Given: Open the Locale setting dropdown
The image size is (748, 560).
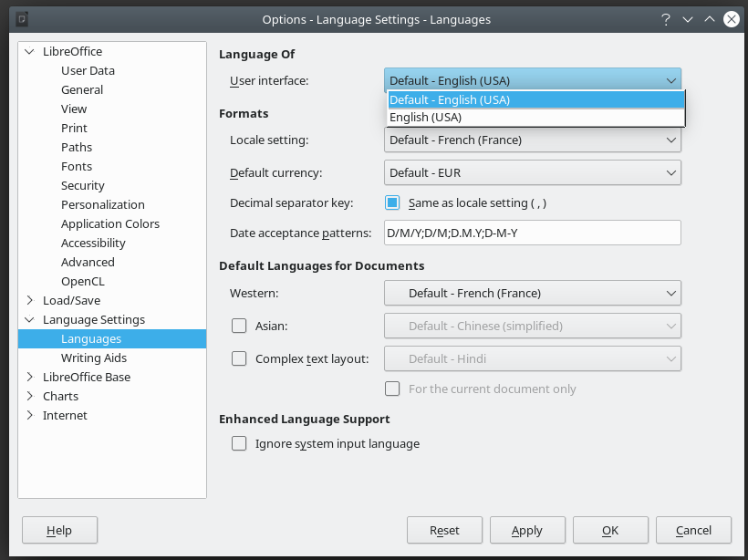Looking at the screenshot, I should [x=533, y=140].
